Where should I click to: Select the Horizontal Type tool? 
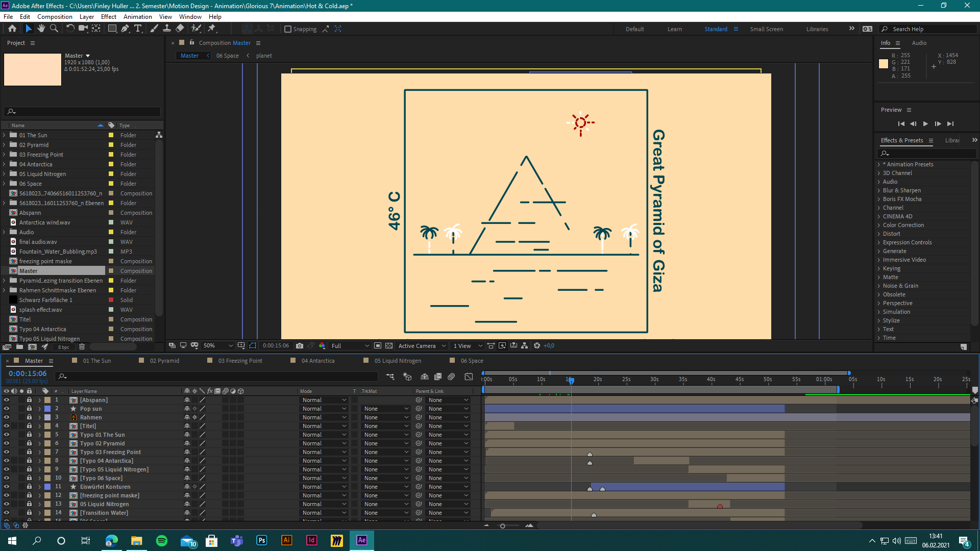coord(138,29)
